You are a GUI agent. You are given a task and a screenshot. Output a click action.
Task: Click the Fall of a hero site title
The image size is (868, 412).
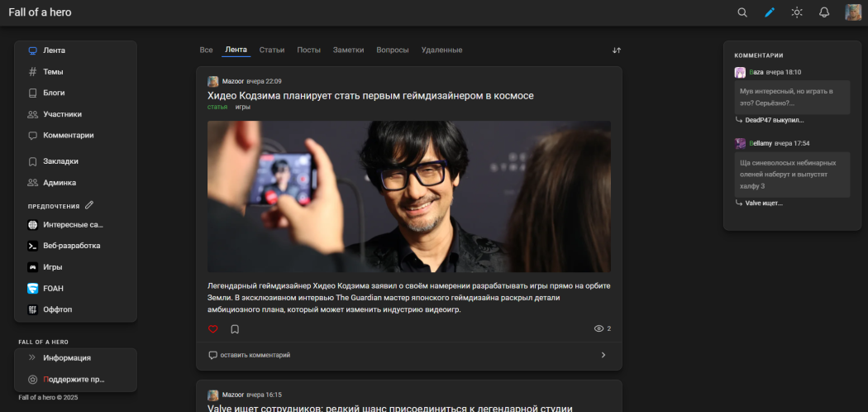click(x=40, y=12)
